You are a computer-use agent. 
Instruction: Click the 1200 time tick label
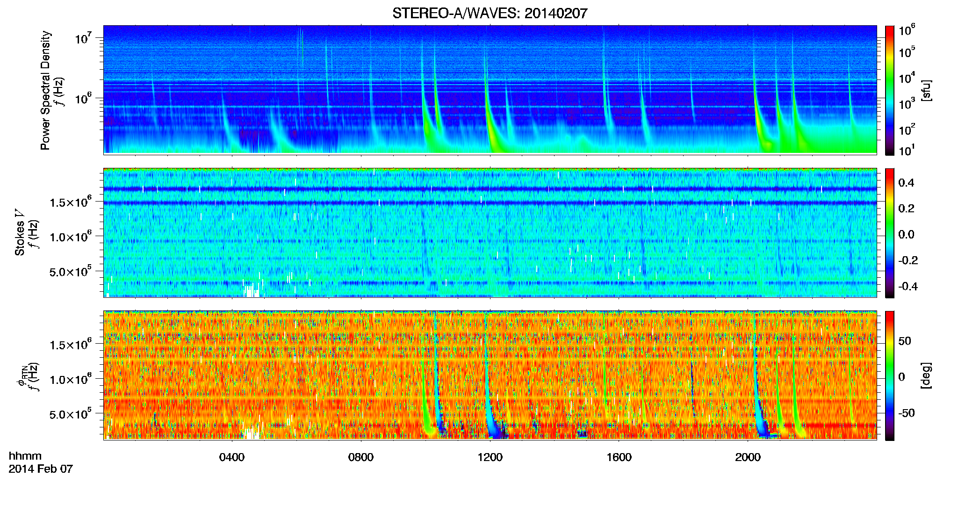pos(490,457)
